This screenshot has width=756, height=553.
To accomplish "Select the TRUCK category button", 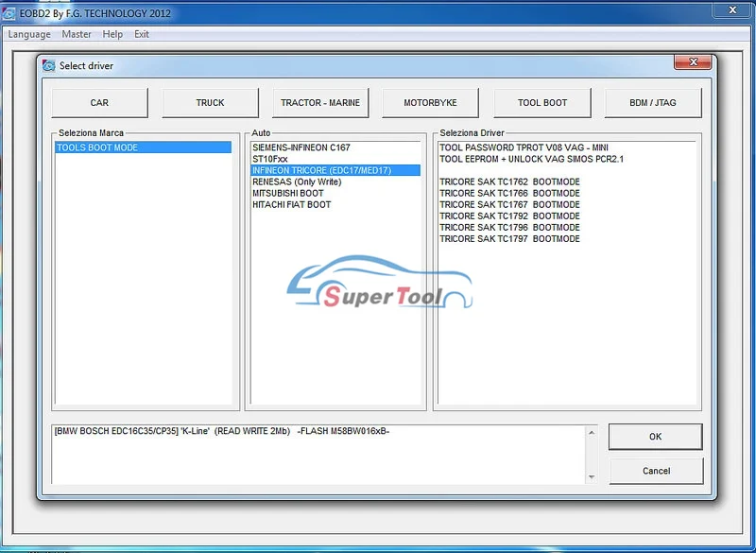I will click(210, 103).
